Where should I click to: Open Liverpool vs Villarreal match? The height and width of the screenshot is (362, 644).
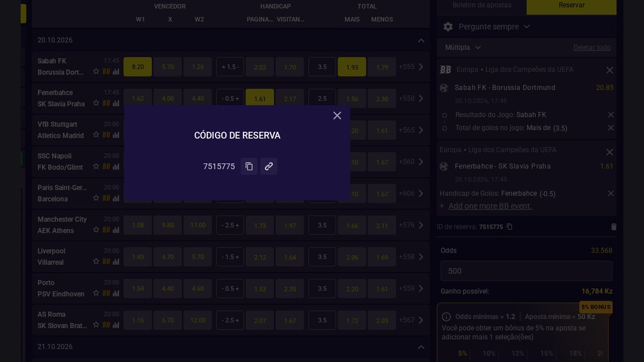point(52,256)
